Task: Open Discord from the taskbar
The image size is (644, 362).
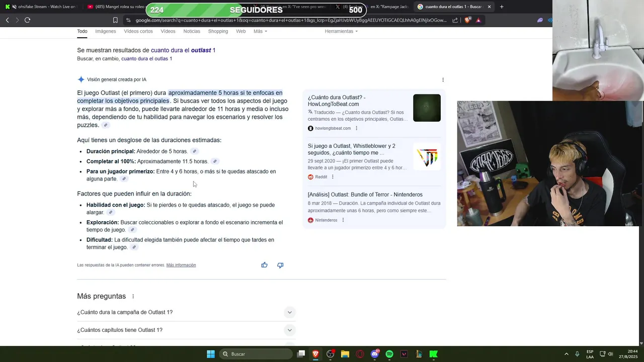Action: click(x=375, y=354)
